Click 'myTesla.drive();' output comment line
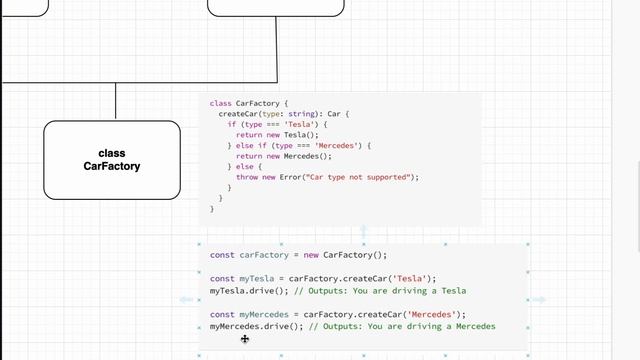The height and width of the screenshot is (360, 640). [x=338, y=291]
